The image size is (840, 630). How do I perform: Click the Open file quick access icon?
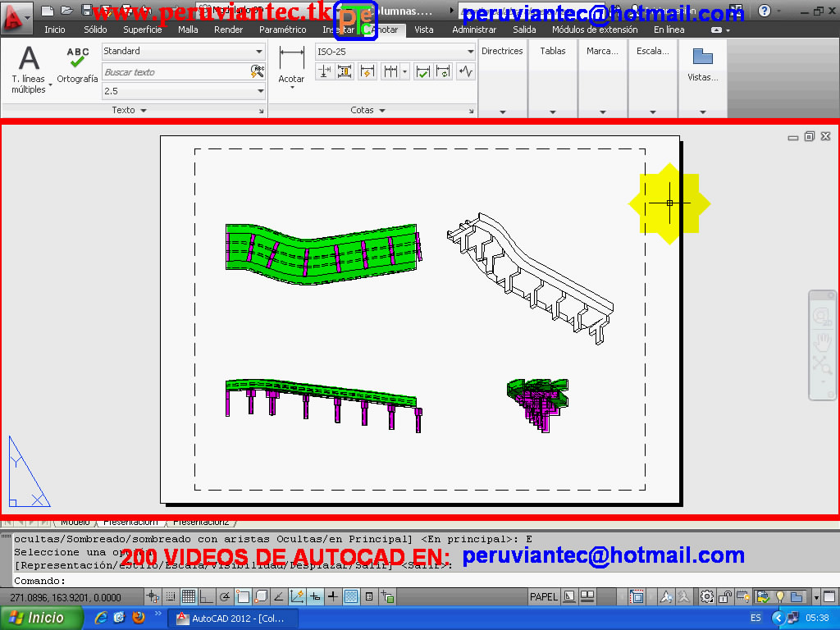(66, 10)
